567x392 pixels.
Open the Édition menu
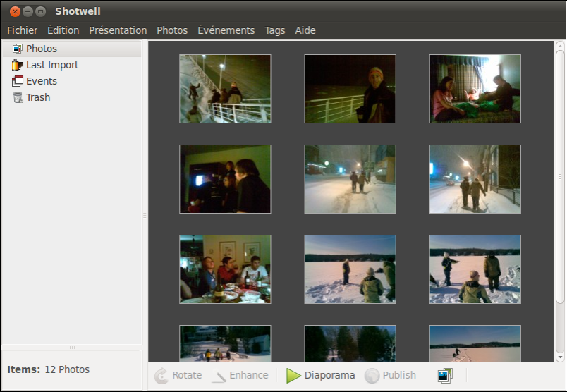point(63,30)
